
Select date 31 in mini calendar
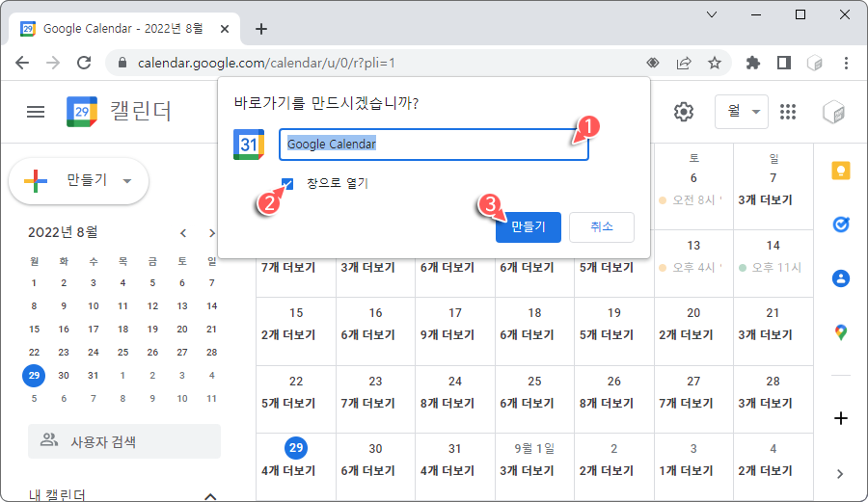pyautogui.click(x=93, y=376)
